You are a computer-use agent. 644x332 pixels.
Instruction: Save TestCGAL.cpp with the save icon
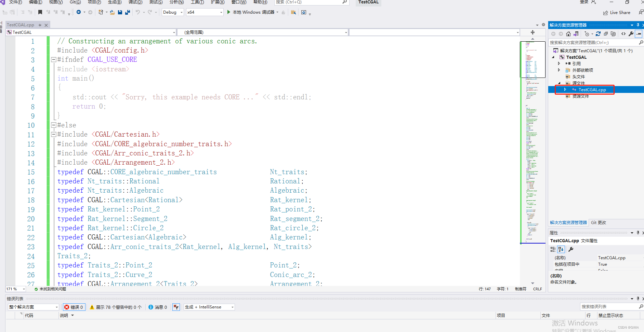pyautogui.click(x=120, y=12)
